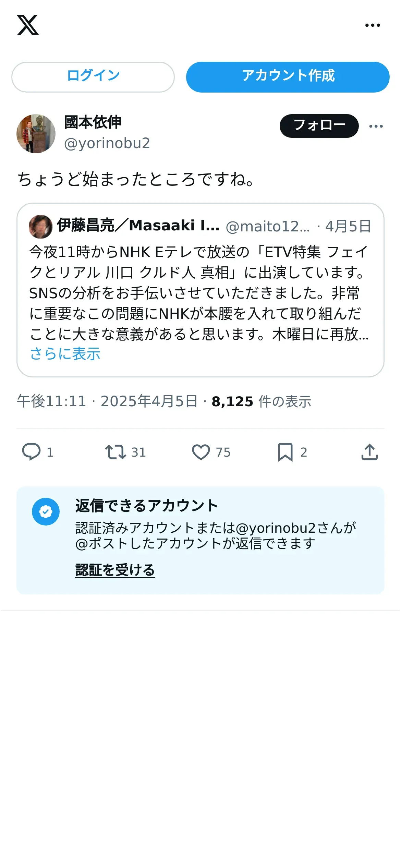401x868 pixels.
Task: Click the repost arrows icon
Action: (x=116, y=452)
